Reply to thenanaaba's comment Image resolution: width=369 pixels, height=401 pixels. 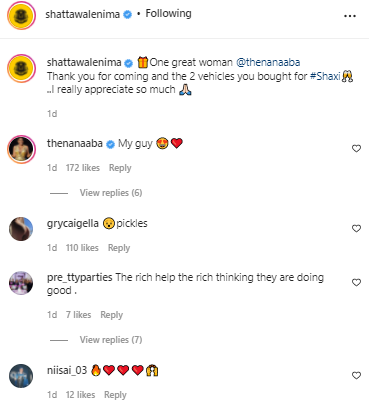(120, 168)
